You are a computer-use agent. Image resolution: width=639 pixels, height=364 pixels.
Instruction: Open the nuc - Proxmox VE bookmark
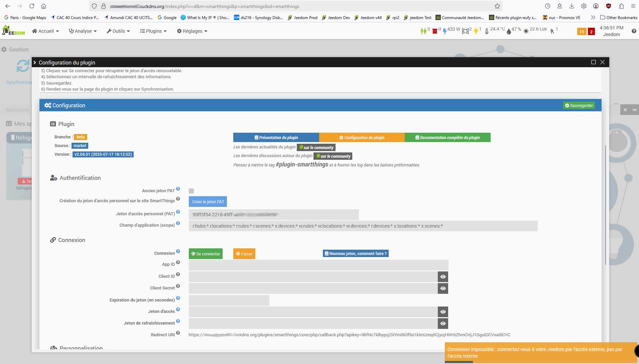pyautogui.click(x=561, y=17)
